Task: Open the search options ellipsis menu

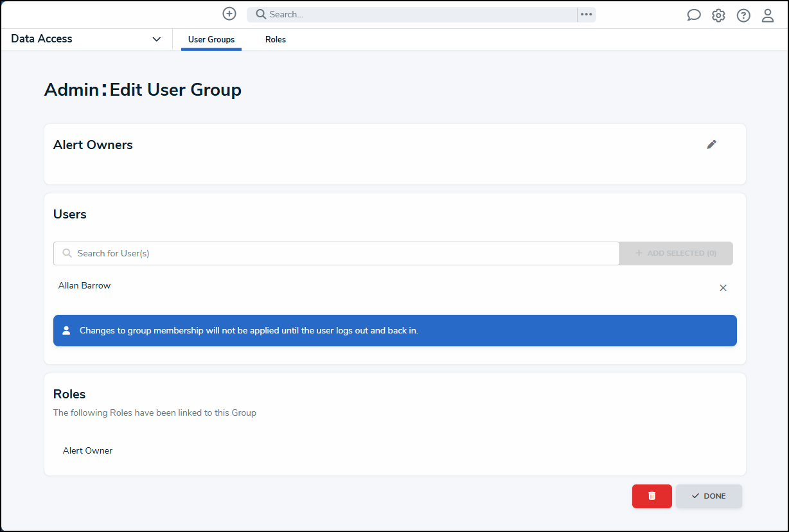Action: coord(586,14)
